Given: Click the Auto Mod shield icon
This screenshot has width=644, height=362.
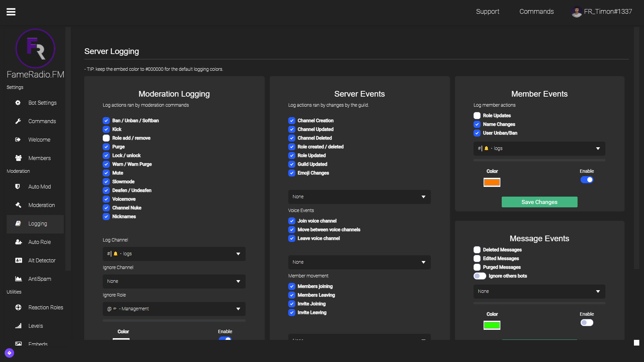Looking at the screenshot, I should point(18,187).
